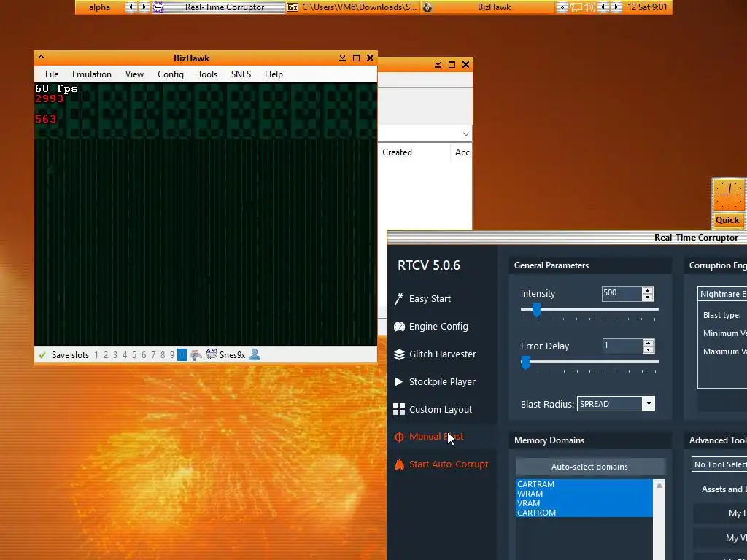This screenshot has height=560, width=747.
Task: Click Memory Domains scrollbar up arrow
Action: 659,485
